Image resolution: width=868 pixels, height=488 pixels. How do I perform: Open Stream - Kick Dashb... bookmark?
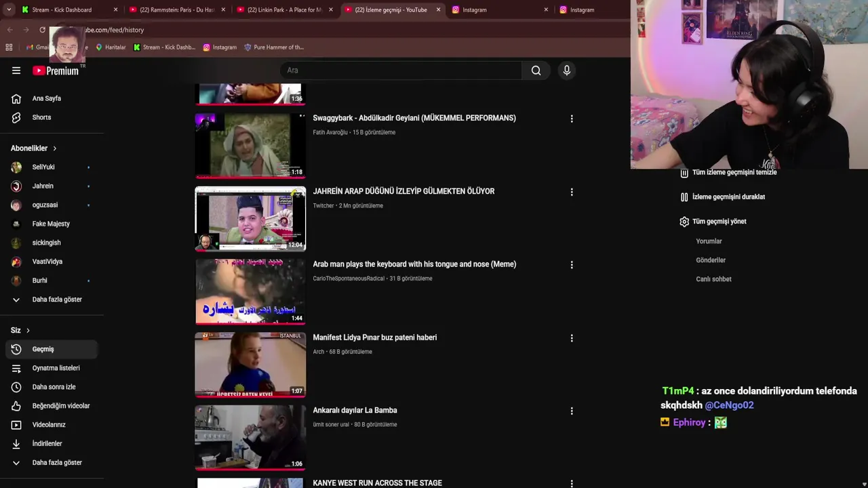click(x=165, y=47)
